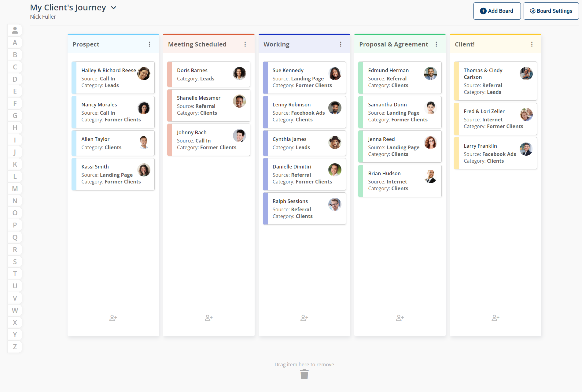582x392 pixels.
Task: Click the all-contacts person icon in sidebar
Action: pyautogui.click(x=15, y=30)
